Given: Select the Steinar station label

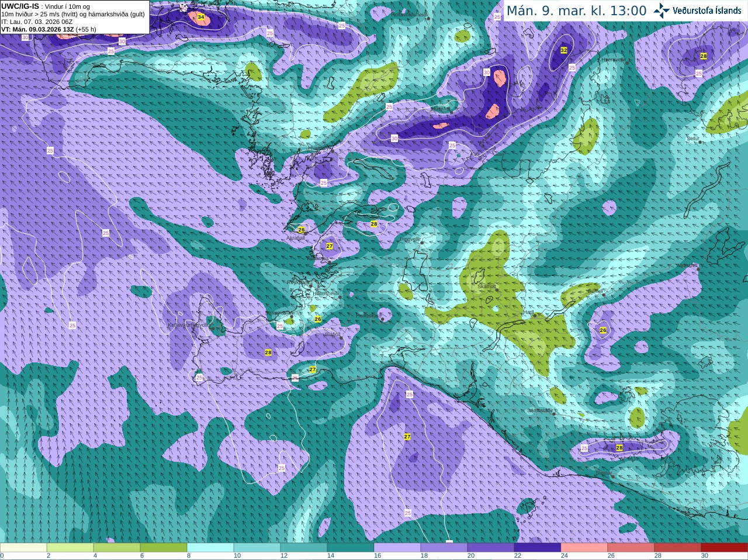Looking at the screenshot, I should click(x=604, y=473).
